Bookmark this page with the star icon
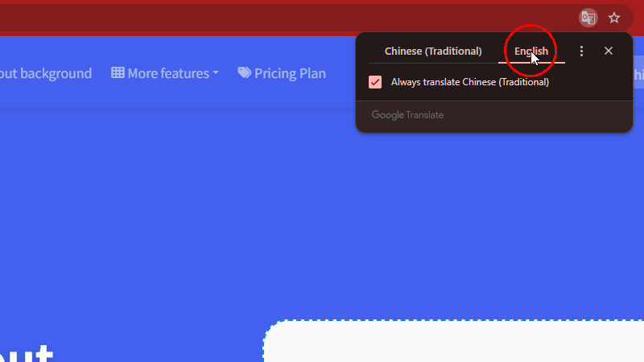The height and width of the screenshot is (362, 644). pos(614,18)
